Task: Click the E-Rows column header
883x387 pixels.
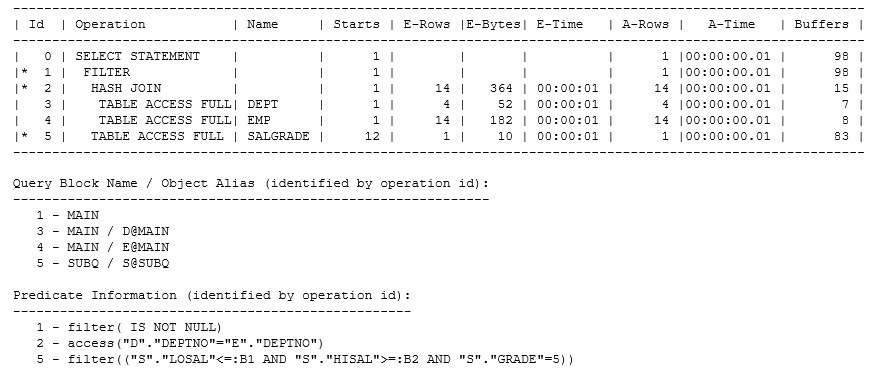Action: (x=427, y=24)
